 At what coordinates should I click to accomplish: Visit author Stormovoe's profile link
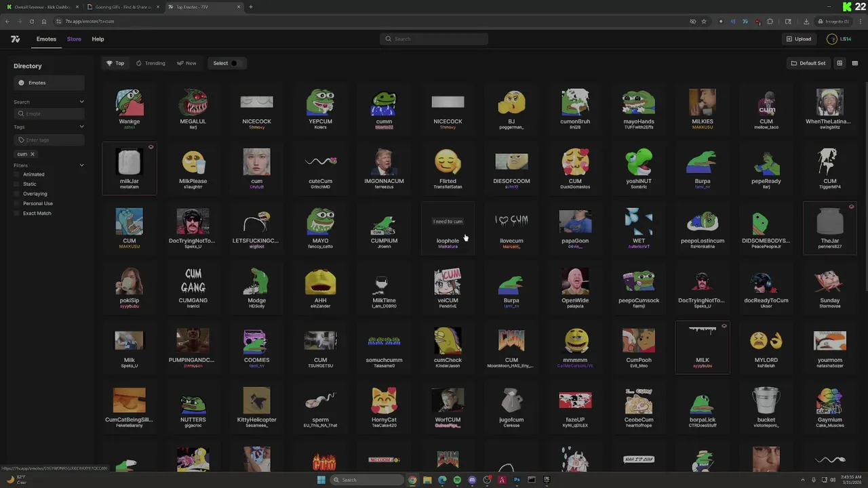830,306
